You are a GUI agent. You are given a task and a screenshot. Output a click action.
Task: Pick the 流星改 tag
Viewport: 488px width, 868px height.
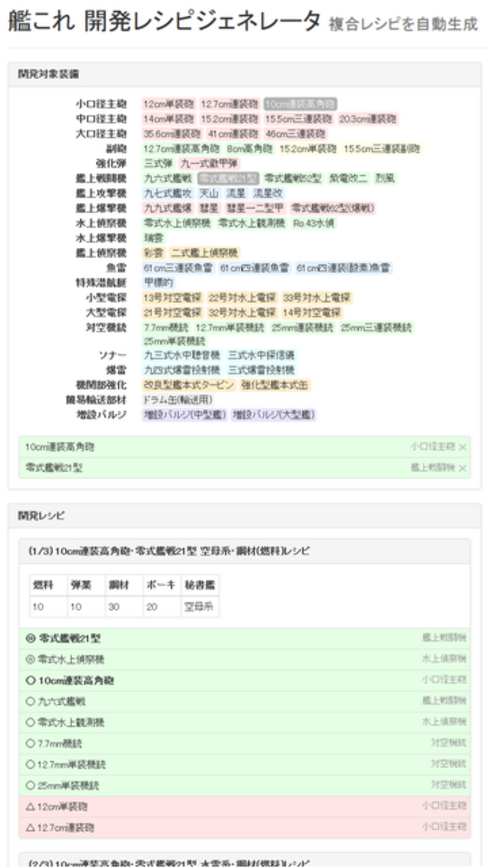267,193
